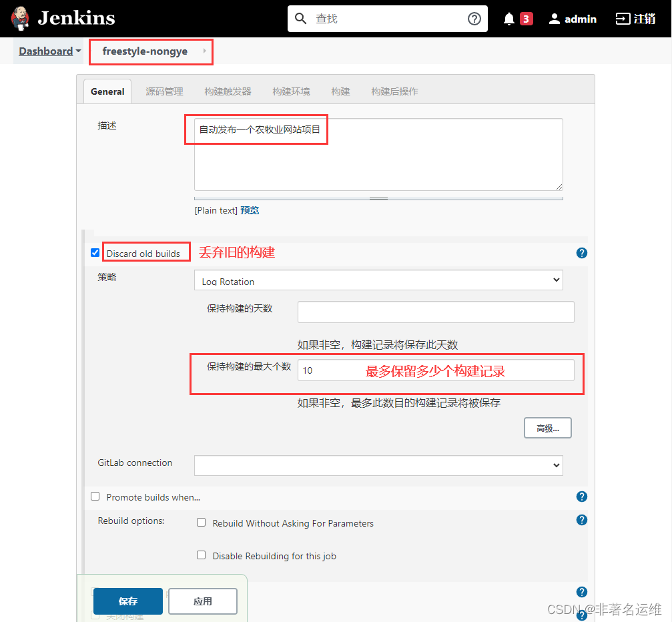The image size is (672, 622).
Task: Click the admin user avatar icon
Action: [x=554, y=19]
